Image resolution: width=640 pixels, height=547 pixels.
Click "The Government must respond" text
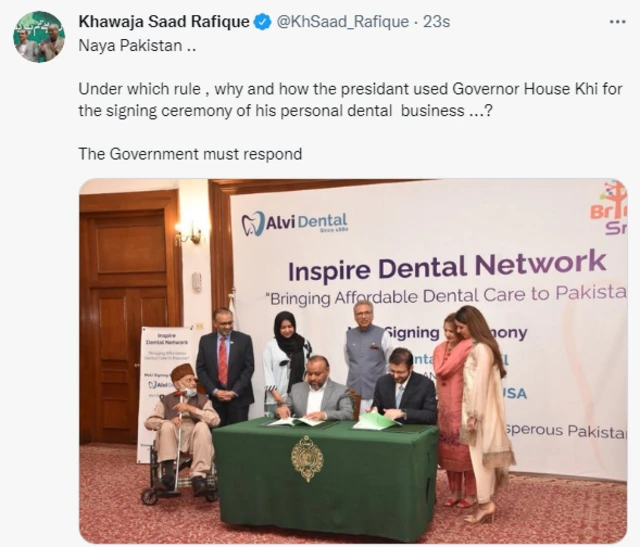(x=190, y=154)
